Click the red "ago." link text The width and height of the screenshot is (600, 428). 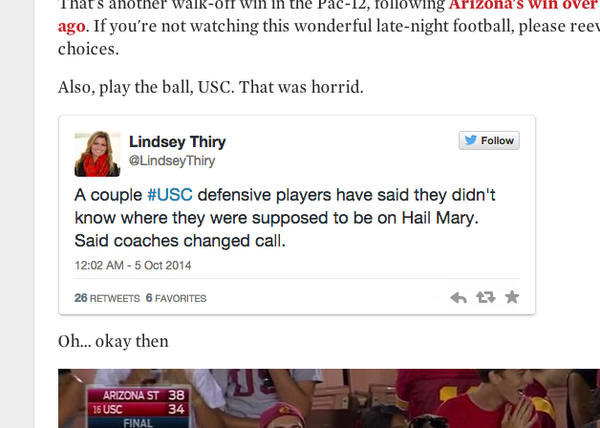[72, 26]
